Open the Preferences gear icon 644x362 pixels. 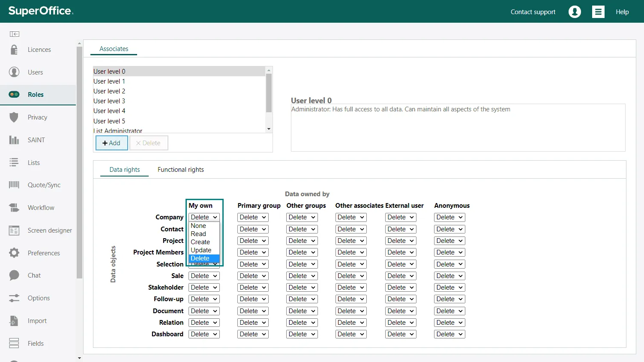(x=14, y=253)
